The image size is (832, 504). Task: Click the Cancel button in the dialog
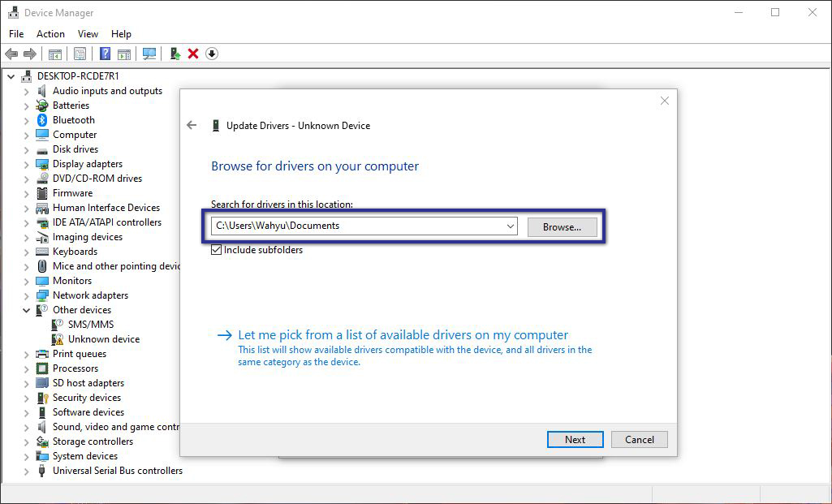pos(639,440)
